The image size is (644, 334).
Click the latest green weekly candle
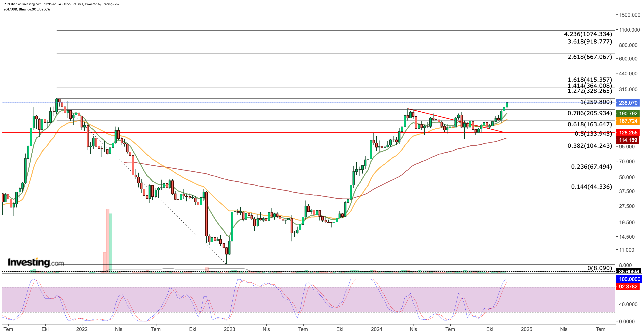point(507,105)
